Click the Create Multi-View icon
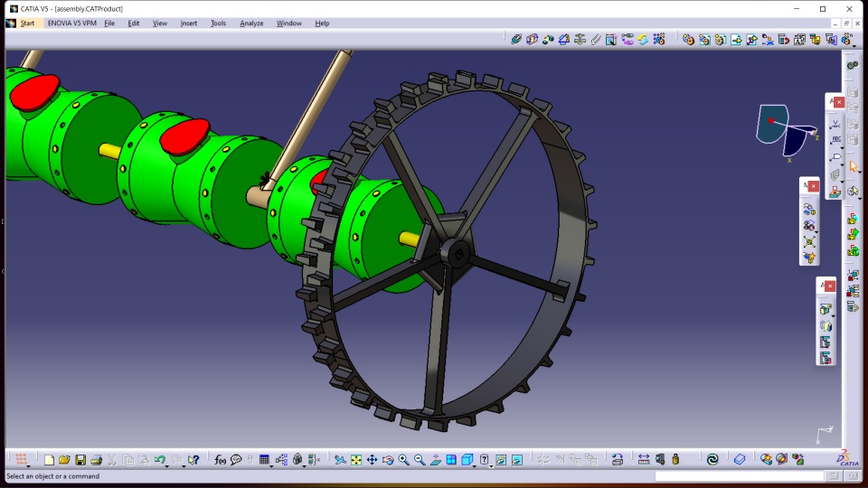The height and width of the screenshot is (488, 868). tap(451, 460)
